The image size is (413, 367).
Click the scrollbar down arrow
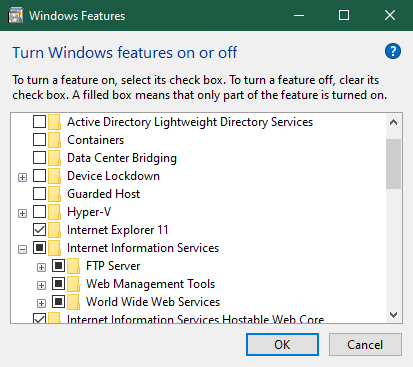tap(393, 314)
